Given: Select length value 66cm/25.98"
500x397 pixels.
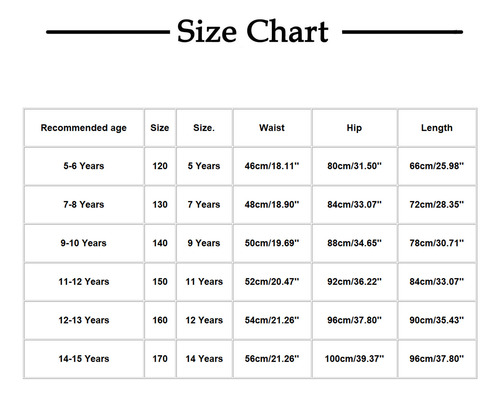Looking at the screenshot, I should pos(437,166).
